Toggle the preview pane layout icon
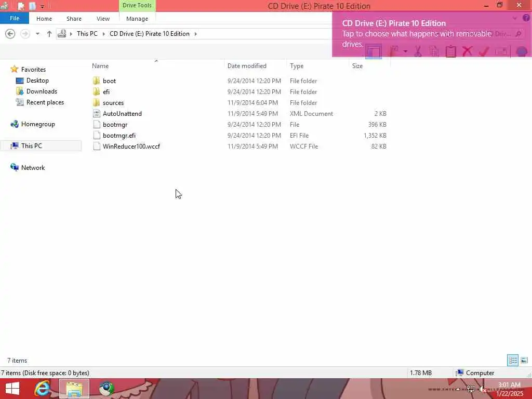The image size is (532, 399). 374,51
